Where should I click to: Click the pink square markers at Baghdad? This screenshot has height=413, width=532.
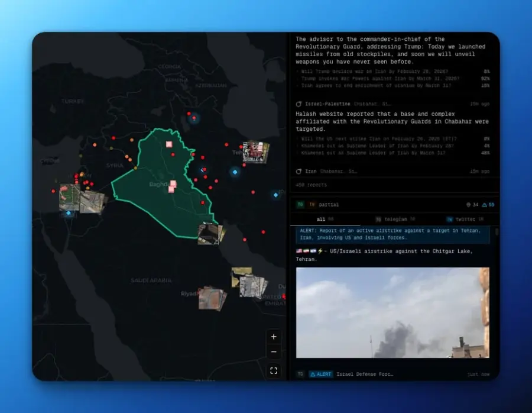click(x=172, y=186)
